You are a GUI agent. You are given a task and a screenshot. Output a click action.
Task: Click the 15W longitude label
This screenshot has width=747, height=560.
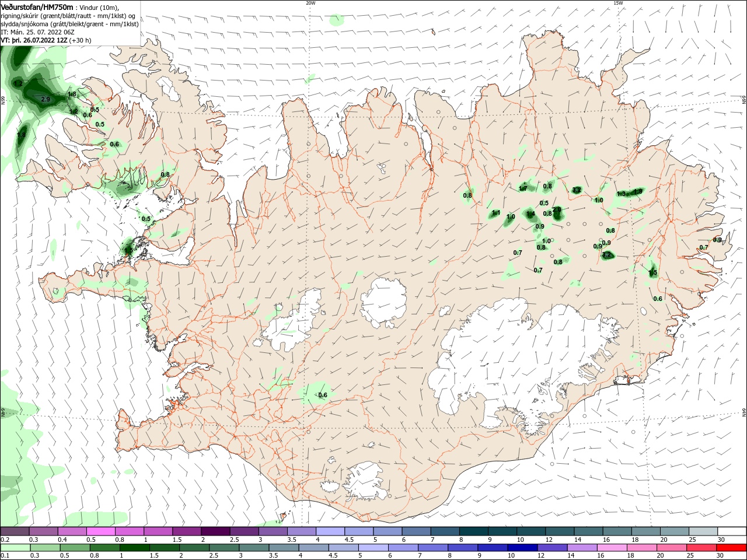617,3
